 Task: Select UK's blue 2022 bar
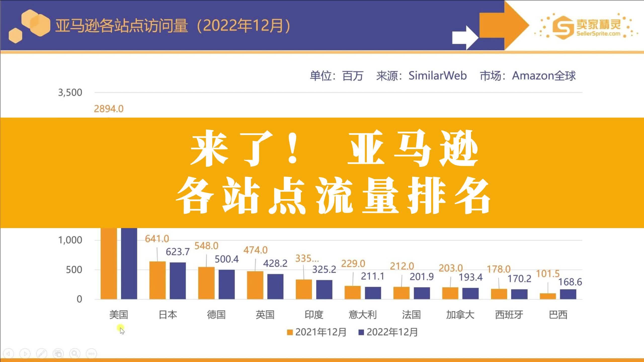[x=275, y=287]
